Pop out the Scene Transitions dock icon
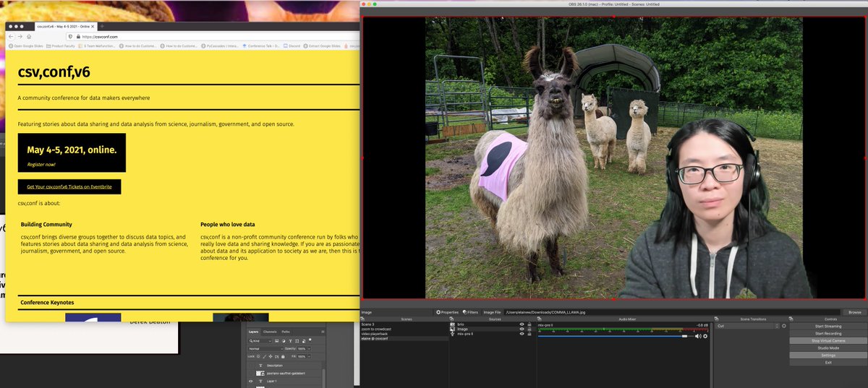 coord(716,319)
